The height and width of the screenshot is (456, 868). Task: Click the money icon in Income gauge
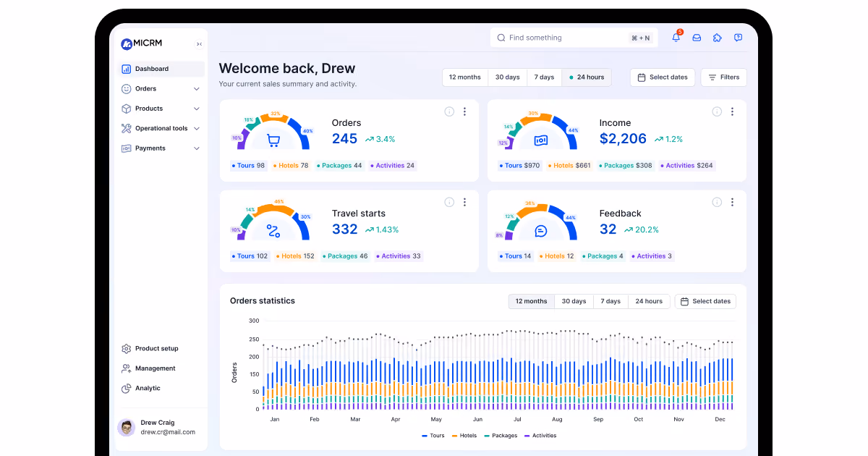point(540,140)
